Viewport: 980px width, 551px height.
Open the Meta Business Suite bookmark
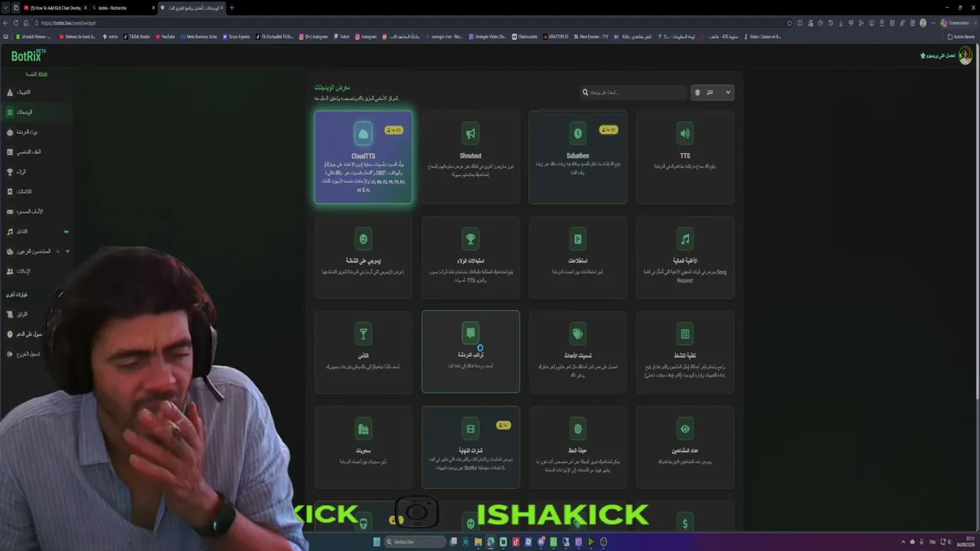click(199, 36)
